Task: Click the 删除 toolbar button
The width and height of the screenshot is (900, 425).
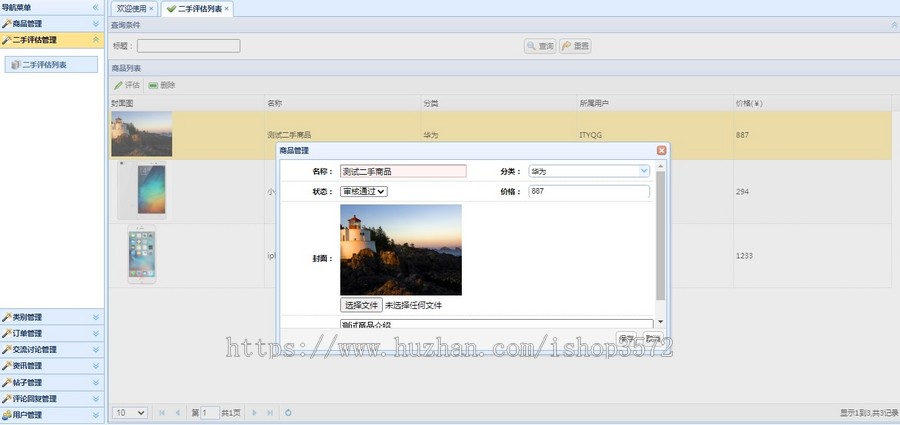Action: tap(162, 85)
